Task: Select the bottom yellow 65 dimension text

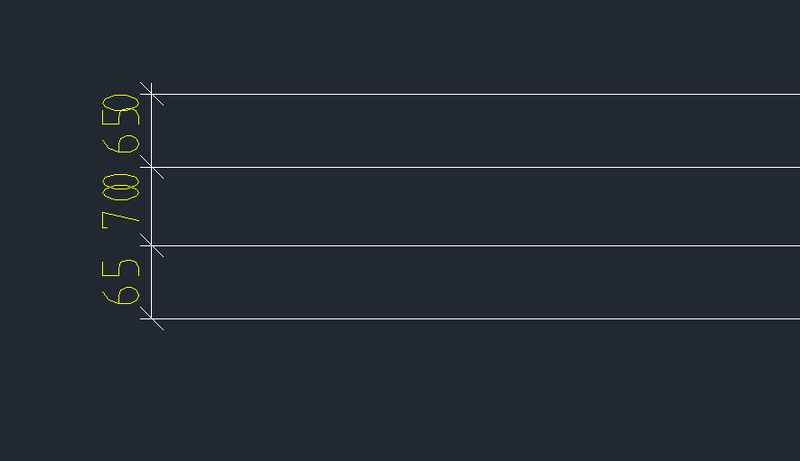Action: 121,281
